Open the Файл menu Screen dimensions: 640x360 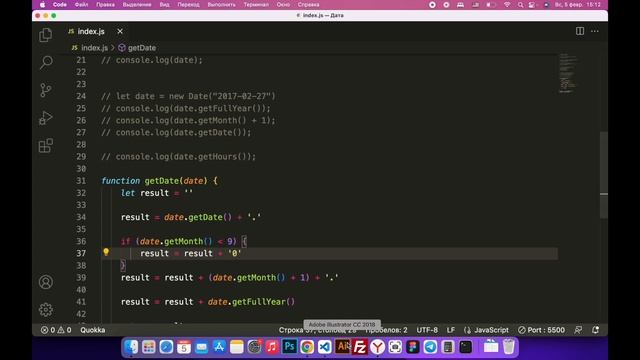[81, 4]
